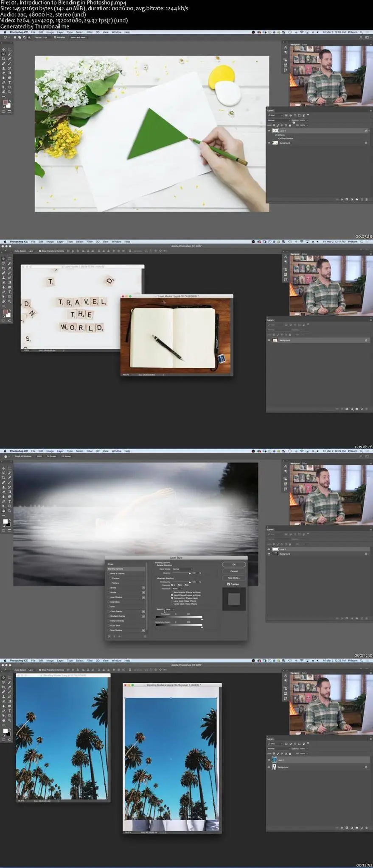Open the Layer menu above the foggy lake image
This screenshot has width=373, height=868.
tap(60, 451)
